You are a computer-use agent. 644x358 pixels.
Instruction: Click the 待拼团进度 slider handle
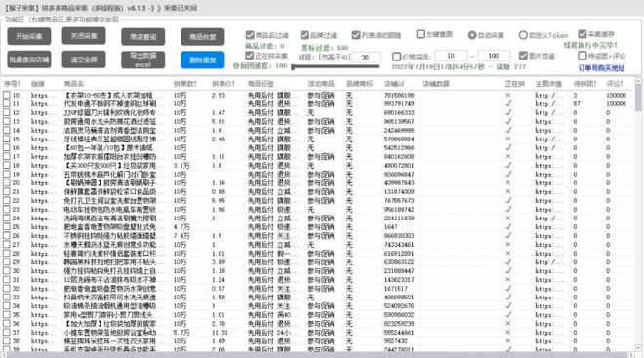[x=294, y=67]
